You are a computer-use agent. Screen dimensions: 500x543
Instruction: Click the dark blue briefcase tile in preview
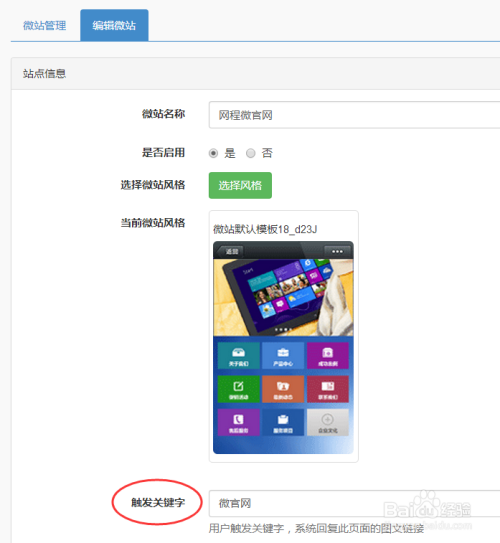[x=283, y=422]
